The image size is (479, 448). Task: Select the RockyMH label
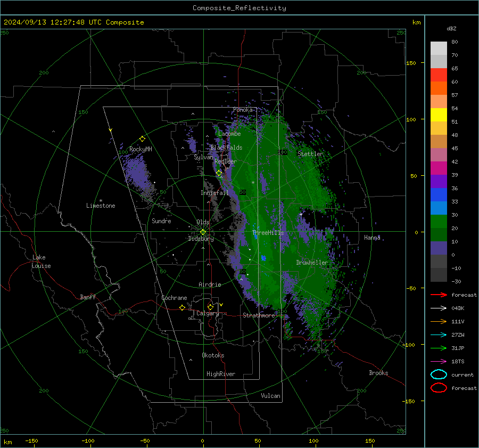coord(141,149)
